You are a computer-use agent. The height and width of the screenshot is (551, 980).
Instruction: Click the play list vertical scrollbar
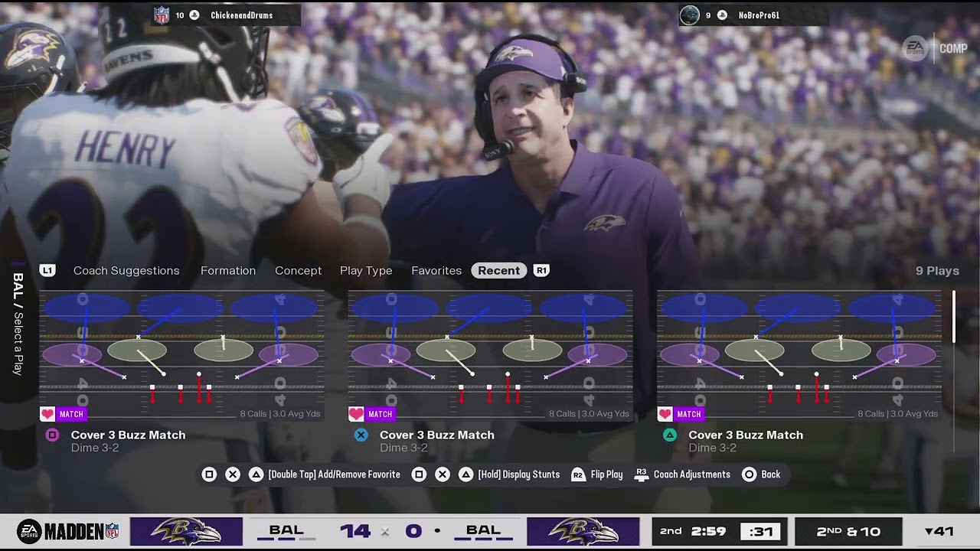click(953, 317)
